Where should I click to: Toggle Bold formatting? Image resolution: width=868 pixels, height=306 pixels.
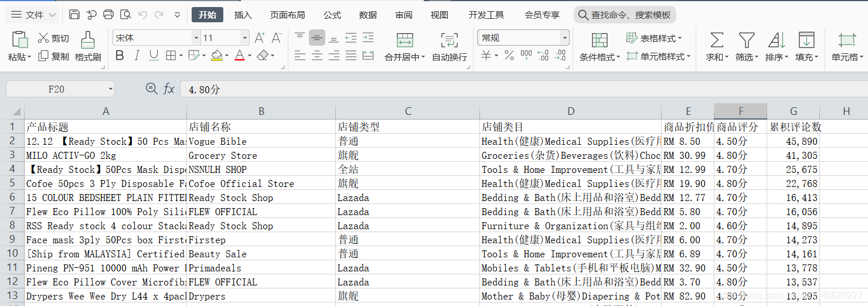(x=120, y=56)
